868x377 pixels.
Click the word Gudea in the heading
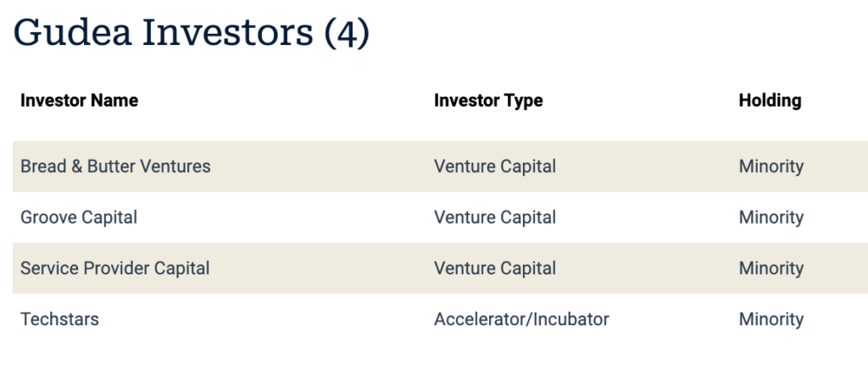coord(72,34)
